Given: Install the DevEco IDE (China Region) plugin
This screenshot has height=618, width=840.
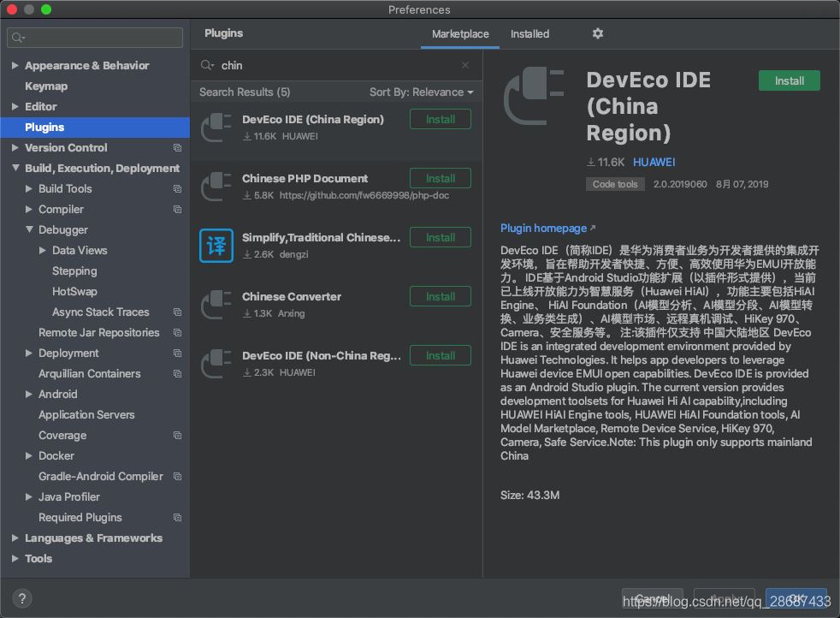Looking at the screenshot, I should click(x=788, y=80).
